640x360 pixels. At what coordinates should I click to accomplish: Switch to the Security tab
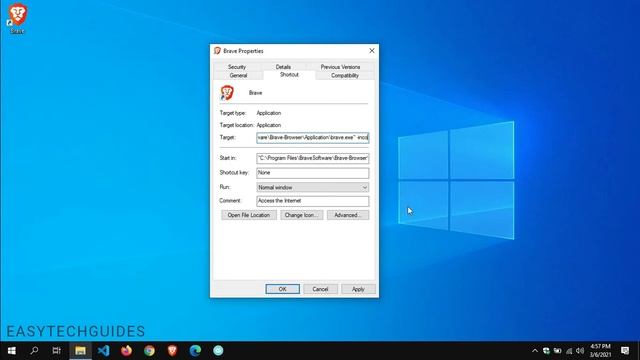(x=237, y=67)
